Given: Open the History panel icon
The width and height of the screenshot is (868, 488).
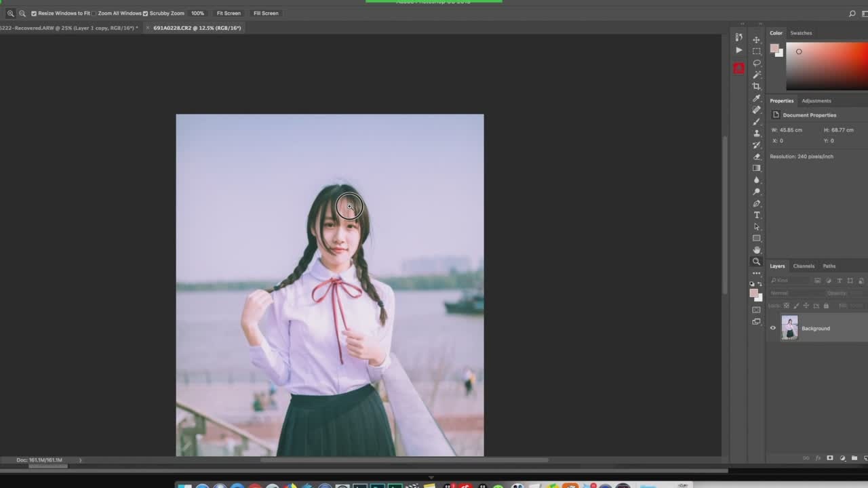Looking at the screenshot, I should click(738, 37).
